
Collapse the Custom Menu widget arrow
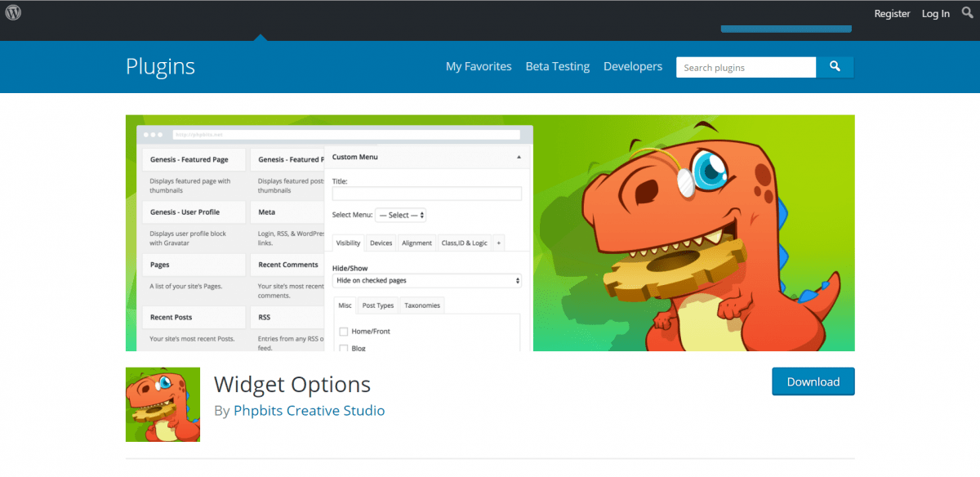coord(519,157)
